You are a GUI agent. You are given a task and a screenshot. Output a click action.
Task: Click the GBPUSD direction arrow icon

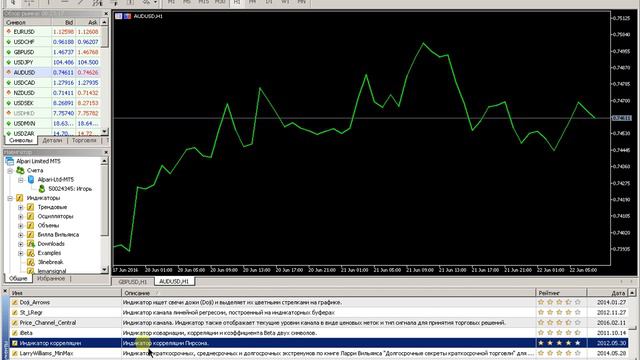pyautogui.click(x=9, y=52)
